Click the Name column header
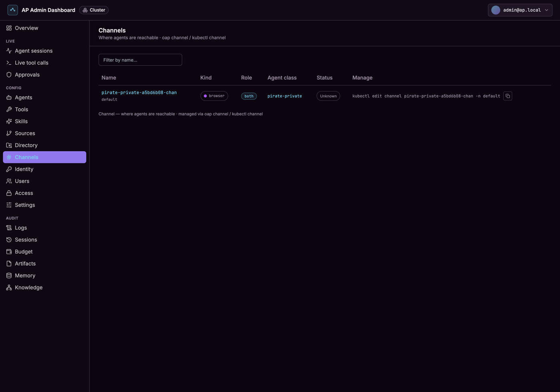Viewport: 560px width, 392px height. (109, 78)
